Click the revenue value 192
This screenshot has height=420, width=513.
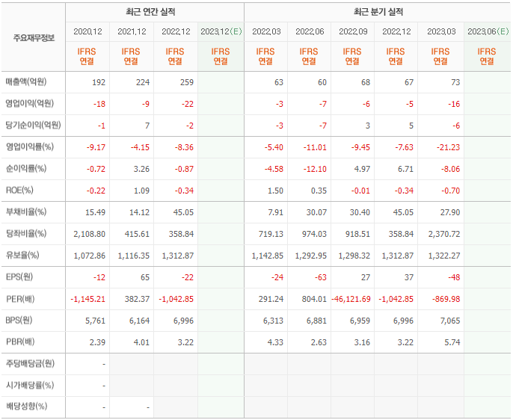click(x=99, y=82)
